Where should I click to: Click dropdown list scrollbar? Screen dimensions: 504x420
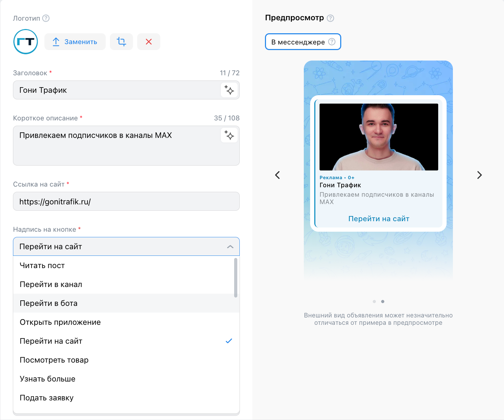[x=236, y=278]
